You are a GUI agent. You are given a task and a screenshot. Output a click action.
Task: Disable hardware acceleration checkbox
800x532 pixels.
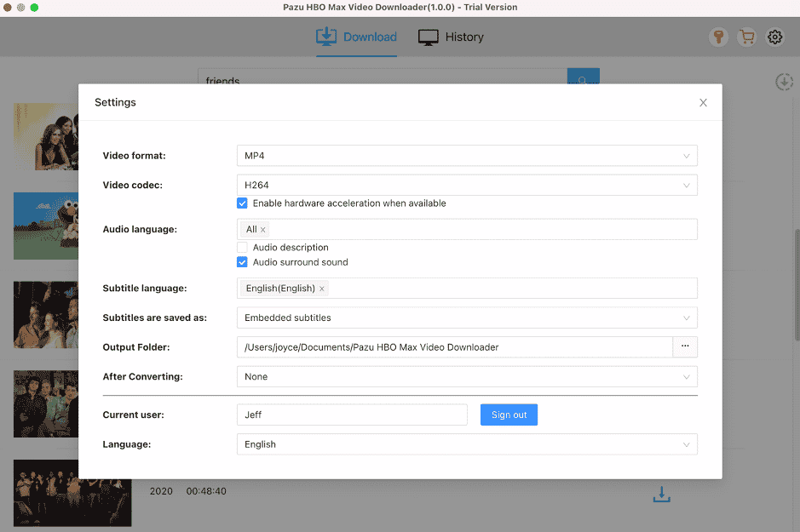(242, 203)
